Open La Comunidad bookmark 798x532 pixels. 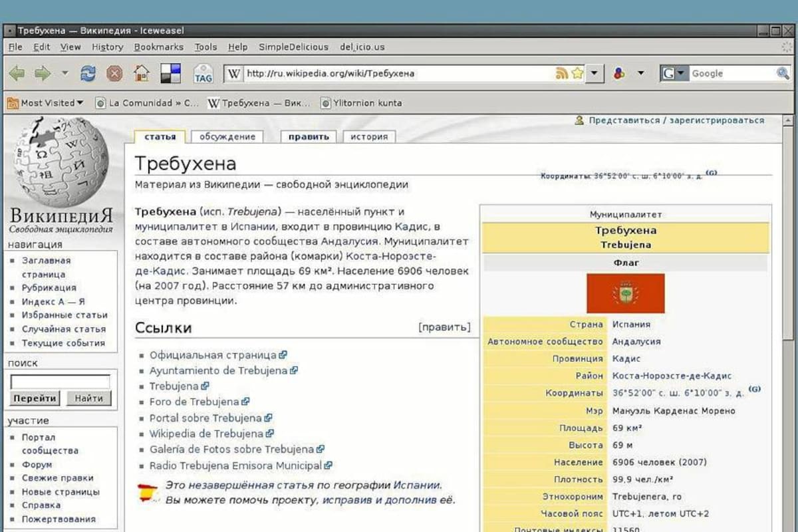click(147, 103)
